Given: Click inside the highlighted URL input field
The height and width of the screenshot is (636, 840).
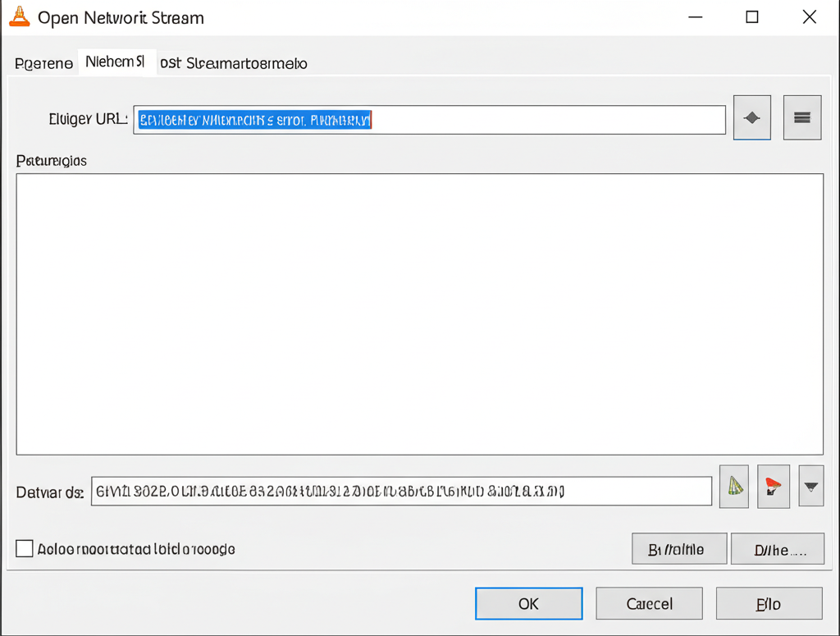Looking at the screenshot, I should pos(429,120).
